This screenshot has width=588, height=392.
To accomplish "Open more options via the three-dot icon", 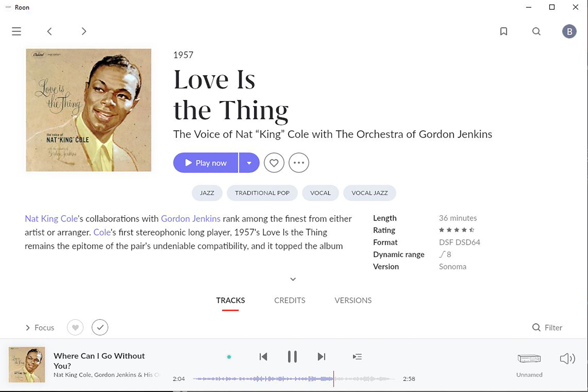I will [x=299, y=163].
